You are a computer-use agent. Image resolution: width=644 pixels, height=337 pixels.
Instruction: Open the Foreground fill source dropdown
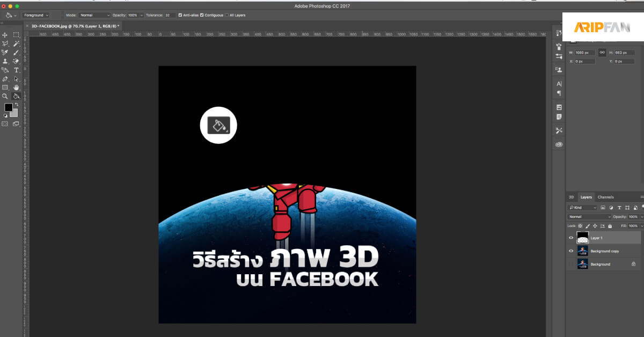point(36,15)
